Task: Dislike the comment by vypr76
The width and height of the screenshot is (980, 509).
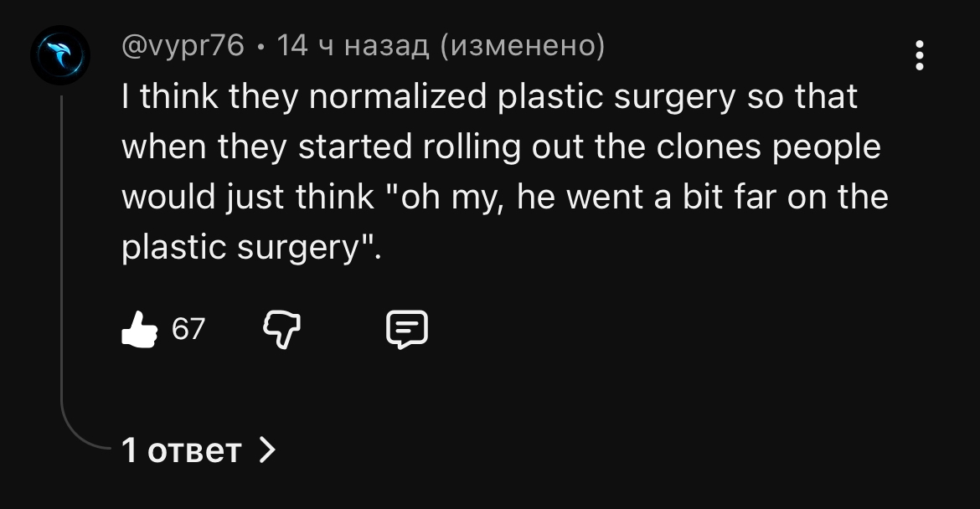Action: click(x=281, y=330)
